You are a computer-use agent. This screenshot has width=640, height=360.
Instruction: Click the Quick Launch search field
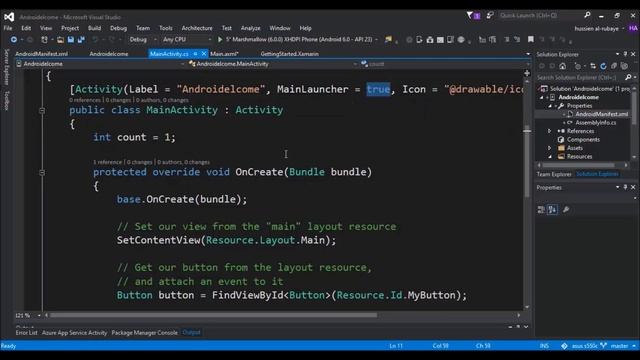click(x=540, y=16)
